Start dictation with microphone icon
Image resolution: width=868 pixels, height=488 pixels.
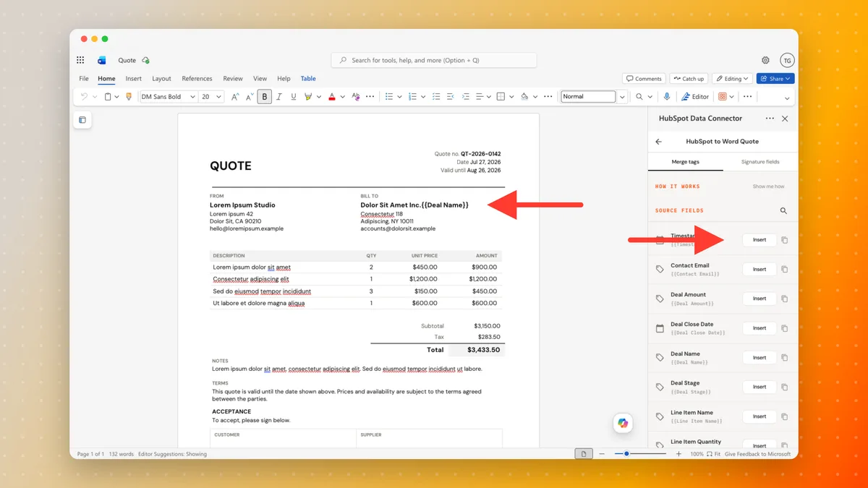point(667,96)
